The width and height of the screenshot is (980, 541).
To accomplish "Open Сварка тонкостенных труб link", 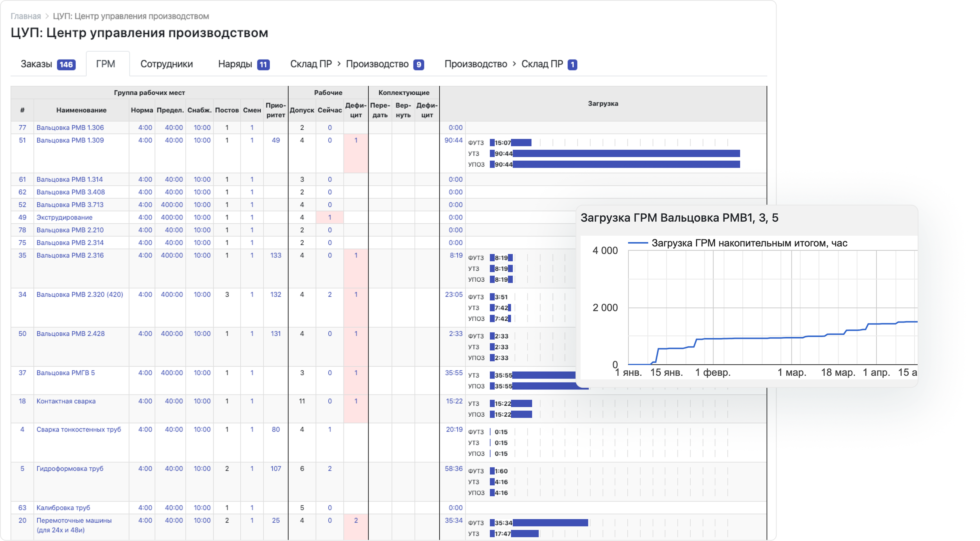I will pos(79,429).
